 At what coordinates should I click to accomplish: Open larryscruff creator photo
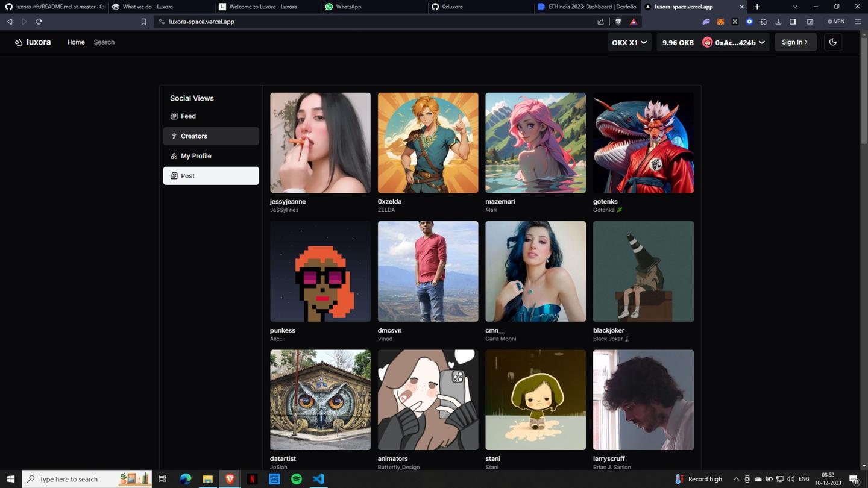pos(643,400)
